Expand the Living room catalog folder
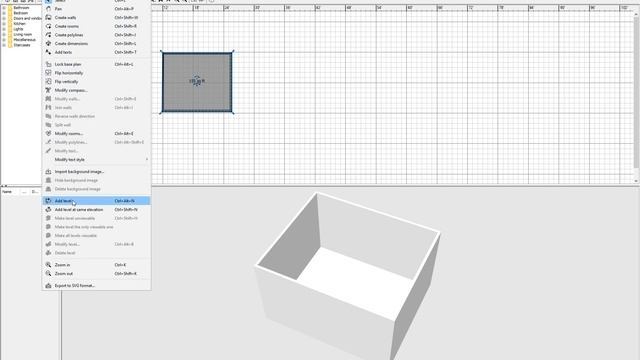Screen dimensions: 640x360 [x=4, y=34]
